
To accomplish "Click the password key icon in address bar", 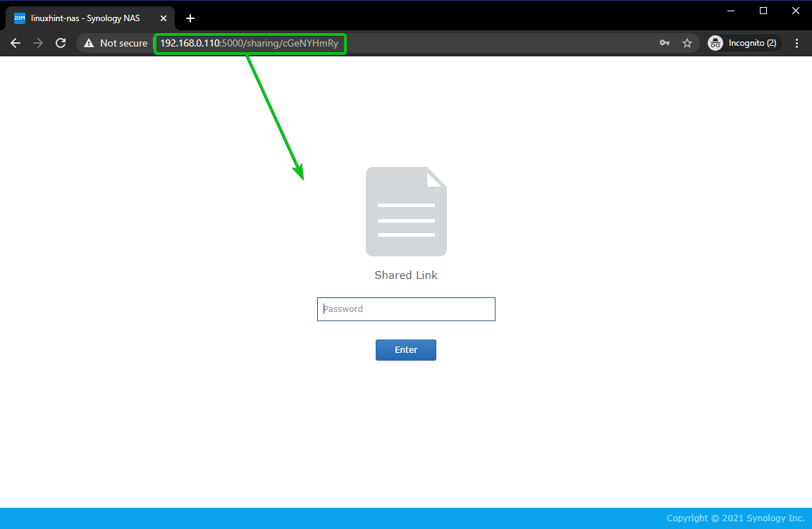I will [x=665, y=43].
